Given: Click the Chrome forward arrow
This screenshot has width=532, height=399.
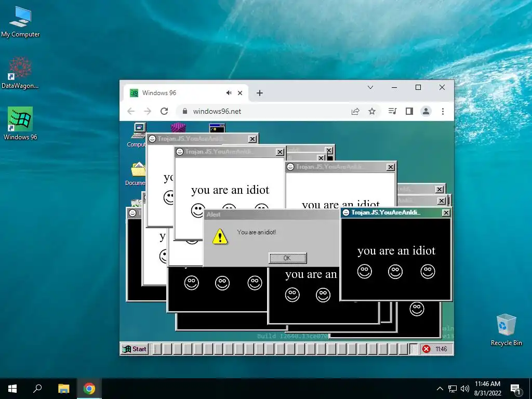Looking at the screenshot, I should [x=147, y=111].
